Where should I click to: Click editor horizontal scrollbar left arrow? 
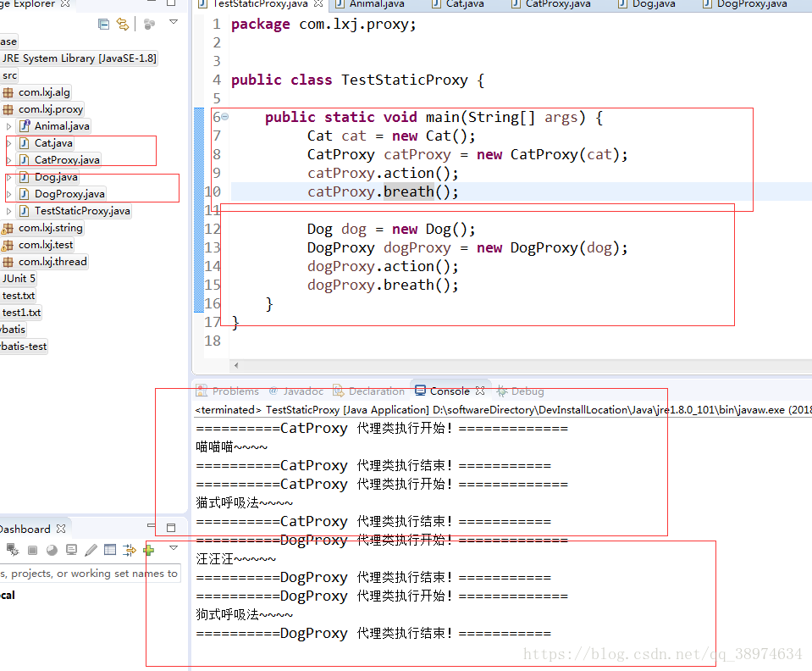coord(236,365)
